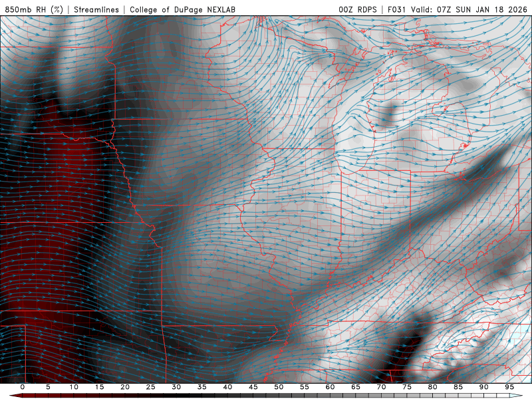This screenshot has height=399, width=532.
Task: Click the '15' value on the color scale
Action: click(x=99, y=387)
